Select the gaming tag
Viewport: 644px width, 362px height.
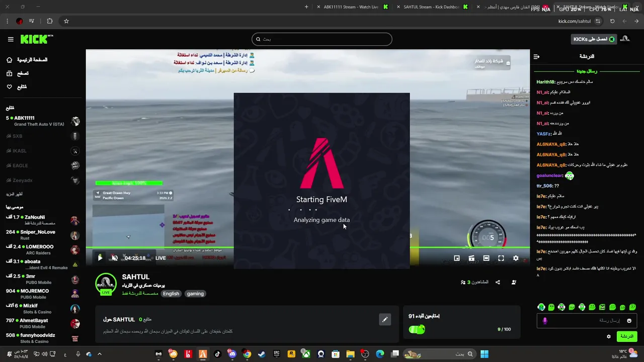pyautogui.click(x=195, y=294)
